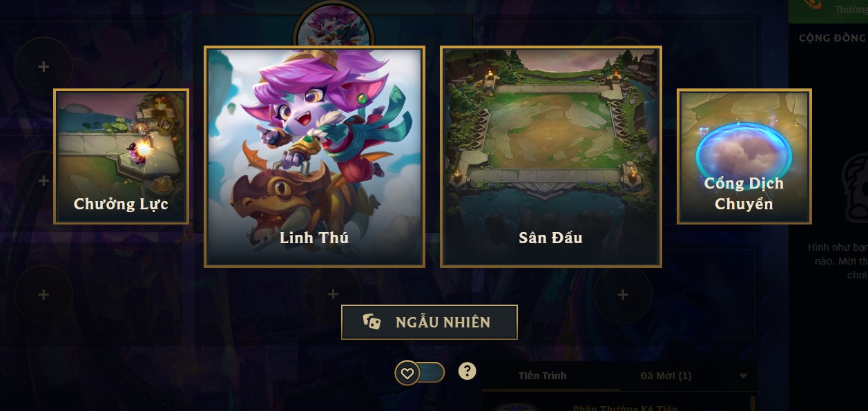
Task: Click the orange icon at top right
Action: [x=814, y=4]
